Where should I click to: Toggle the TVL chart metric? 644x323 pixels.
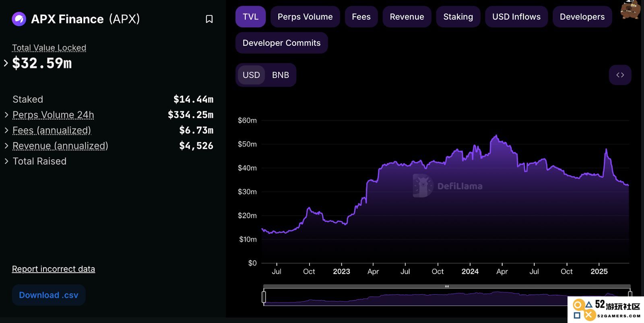click(x=250, y=17)
